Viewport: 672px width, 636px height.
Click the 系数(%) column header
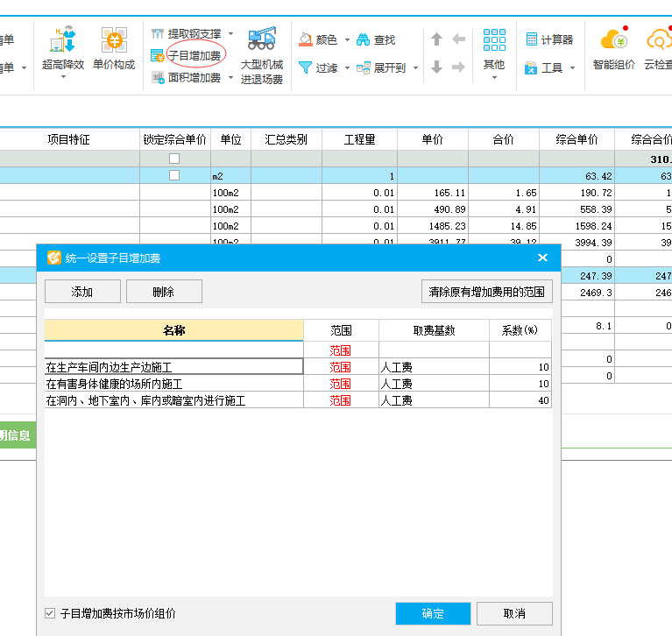520,330
